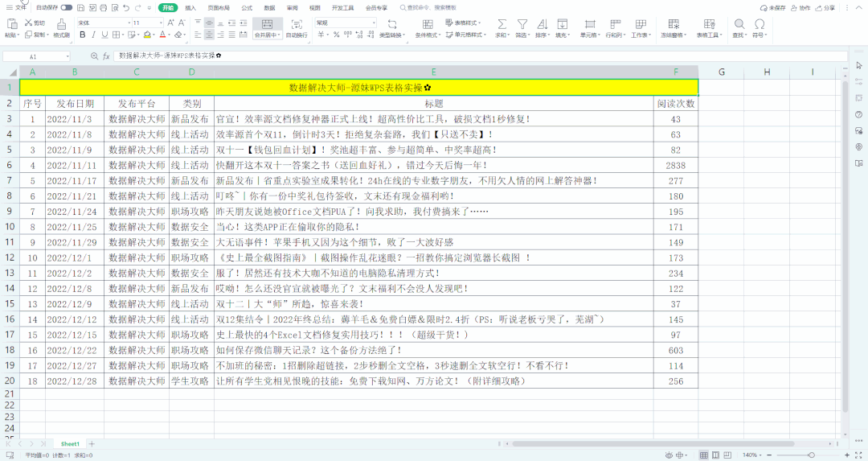This screenshot has height=461, width=868.
Task: Collapse the ribbon with the chevron
Action: 858,8
